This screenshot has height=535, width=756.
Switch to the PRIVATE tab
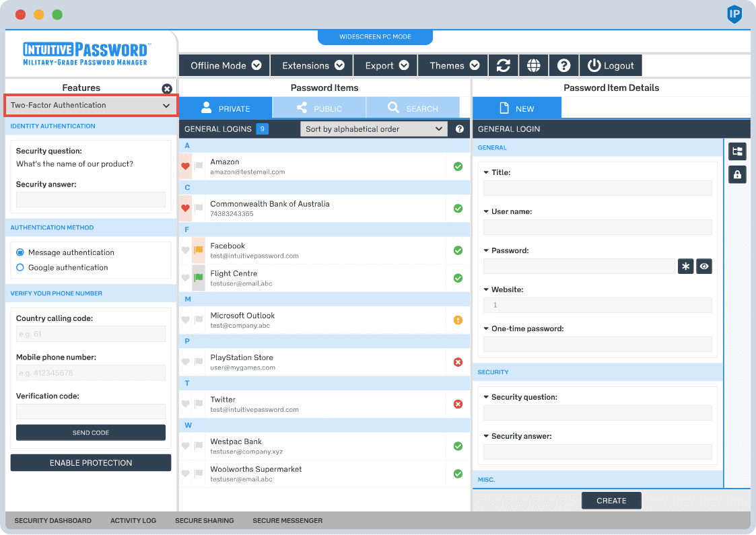(x=226, y=108)
